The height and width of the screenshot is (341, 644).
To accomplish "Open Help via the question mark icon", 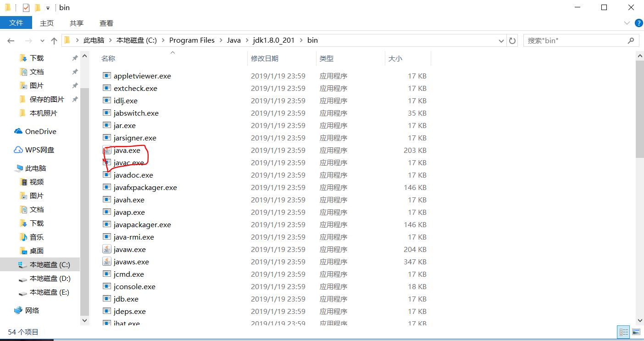I will pyautogui.click(x=638, y=23).
